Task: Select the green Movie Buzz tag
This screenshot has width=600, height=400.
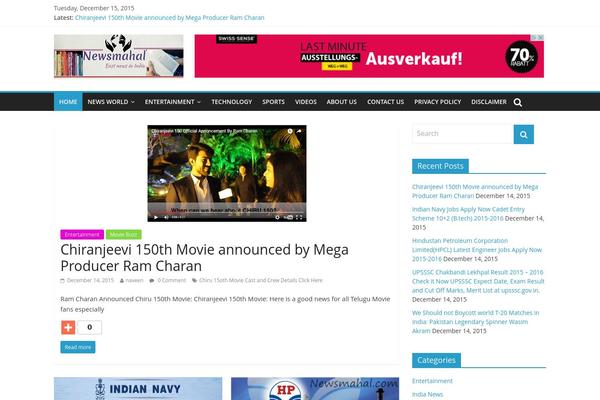Action: point(124,234)
